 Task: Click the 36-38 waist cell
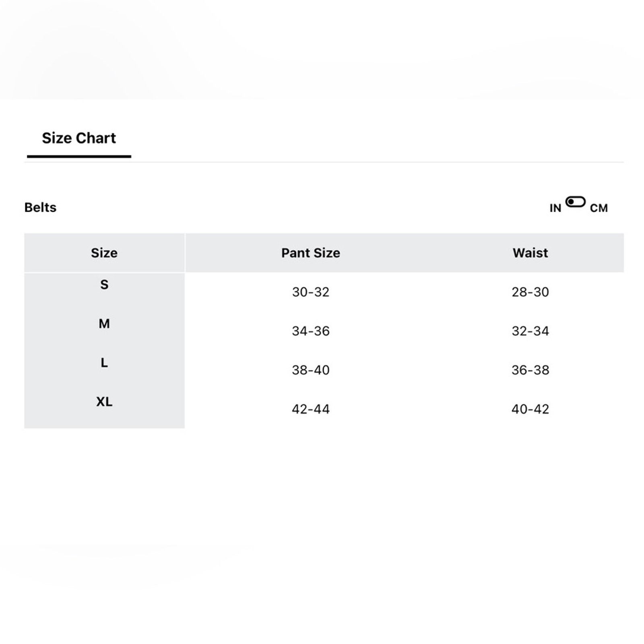[530, 370]
